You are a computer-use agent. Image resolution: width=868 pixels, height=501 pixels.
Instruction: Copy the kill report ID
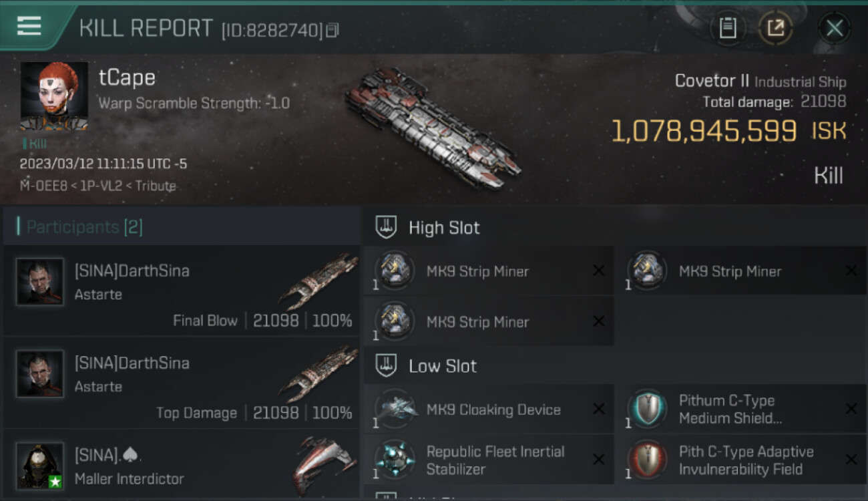coord(333,30)
